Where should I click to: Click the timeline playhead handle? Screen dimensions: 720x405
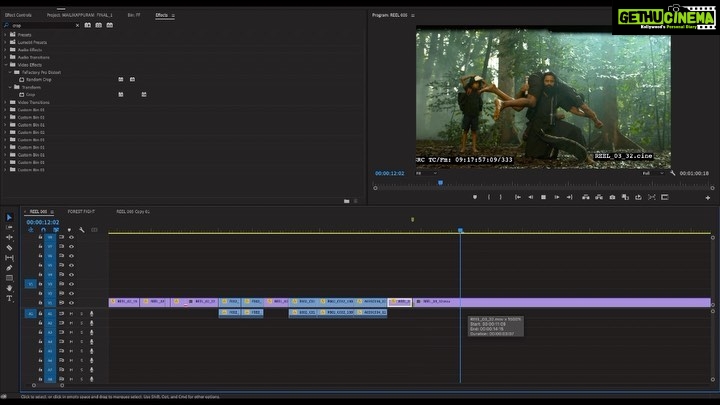point(460,230)
